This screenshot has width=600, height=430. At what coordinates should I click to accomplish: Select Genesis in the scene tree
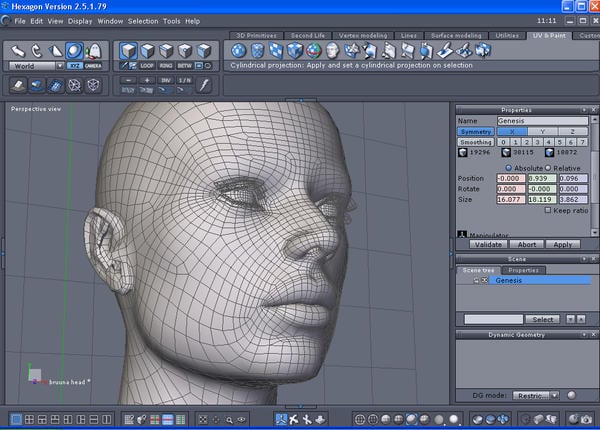(x=508, y=281)
